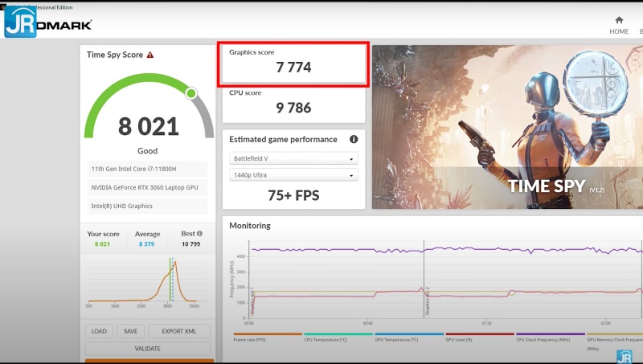Click the HOME house icon
This screenshot has width=643, height=364.
[x=619, y=20]
